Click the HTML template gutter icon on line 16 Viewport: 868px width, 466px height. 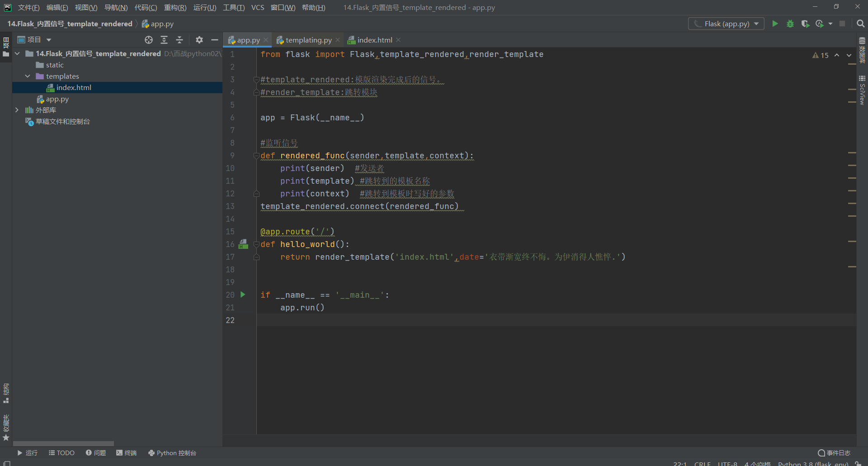243,244
